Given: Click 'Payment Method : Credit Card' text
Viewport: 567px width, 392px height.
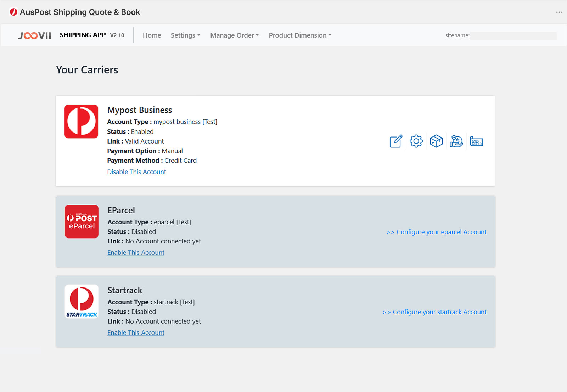Looking at the screenshot, I should tap(152, 161).
